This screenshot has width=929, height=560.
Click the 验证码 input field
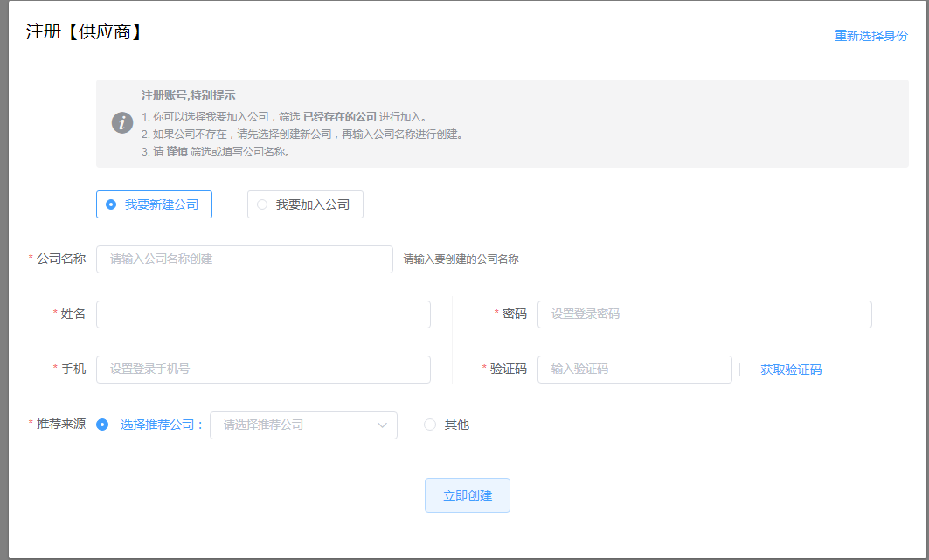(x=634, y=370)
